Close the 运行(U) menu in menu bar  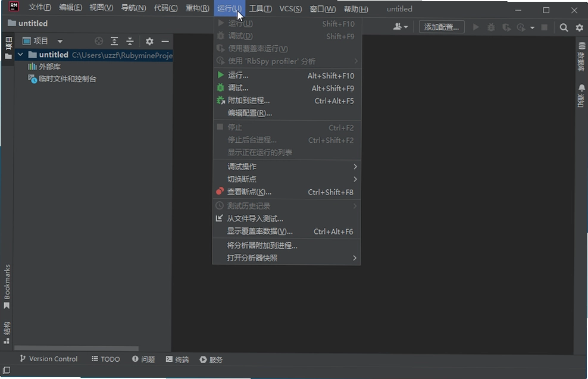[x=229, y=8]
